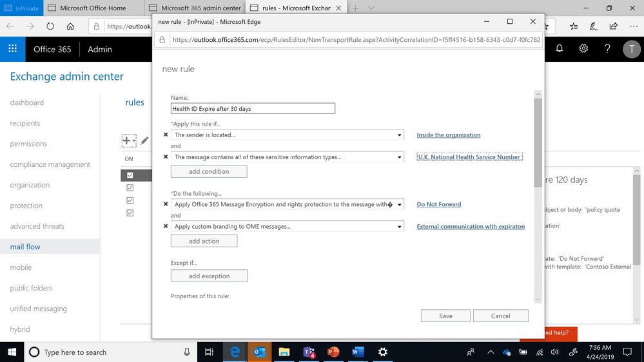644x362 pixels.
Task: Click the new rule dialog scrollbar thumb
Action: click(x=538, y=142)
